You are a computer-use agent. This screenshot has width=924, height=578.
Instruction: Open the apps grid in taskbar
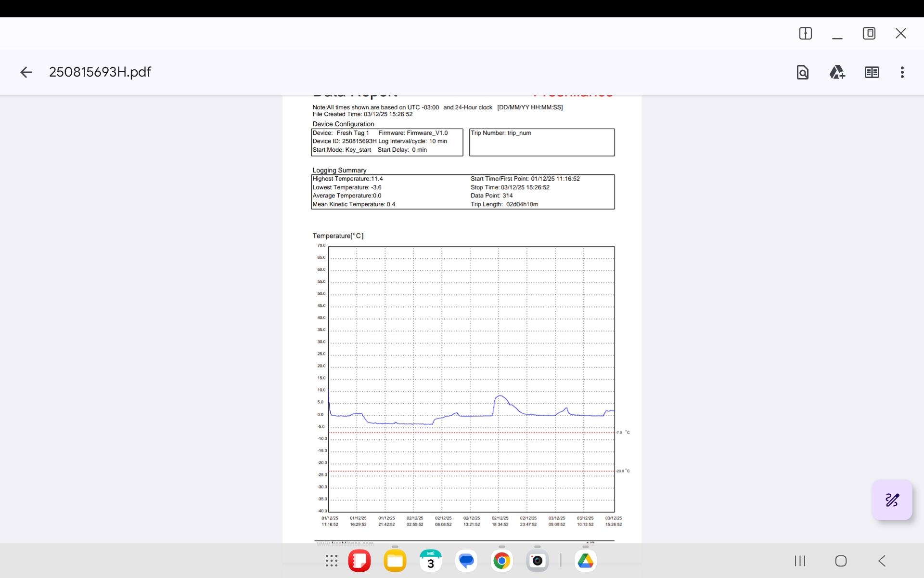[331, 561]
